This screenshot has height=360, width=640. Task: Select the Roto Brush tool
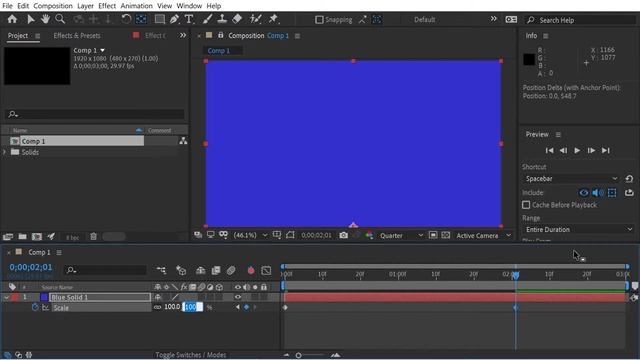256,19
